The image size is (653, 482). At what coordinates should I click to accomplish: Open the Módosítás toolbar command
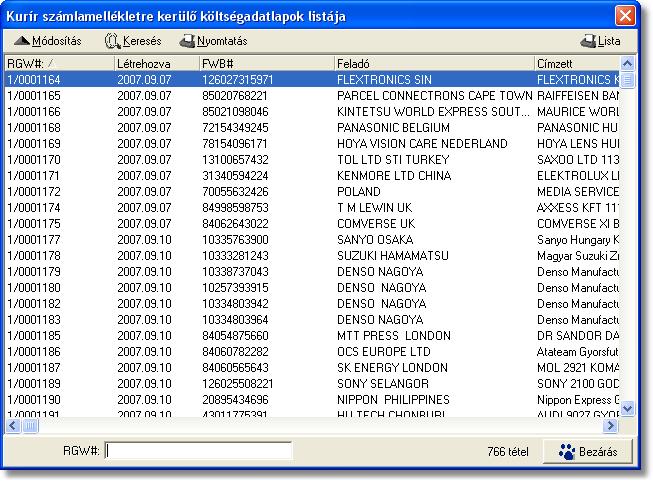pos(48,41)
